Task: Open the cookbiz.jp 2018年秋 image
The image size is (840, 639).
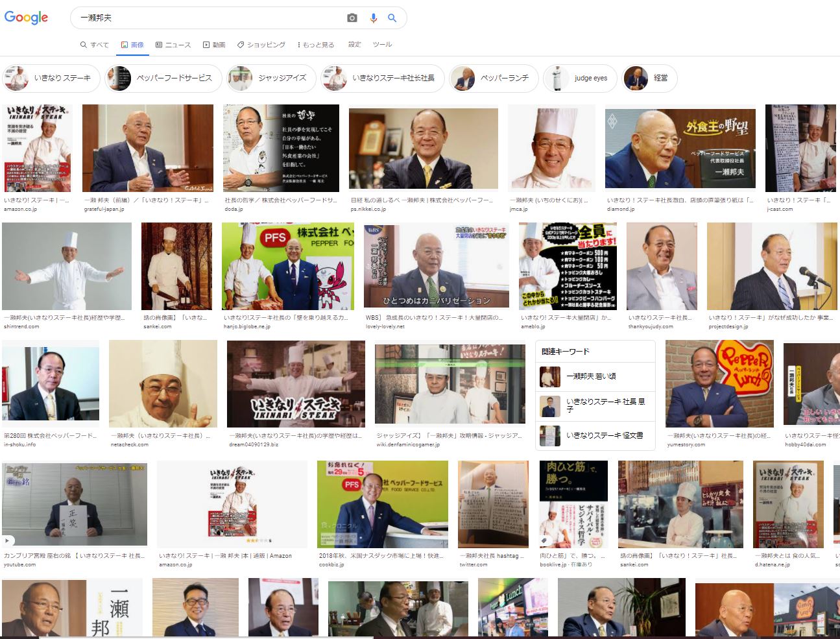Action: tap(383, 503)
